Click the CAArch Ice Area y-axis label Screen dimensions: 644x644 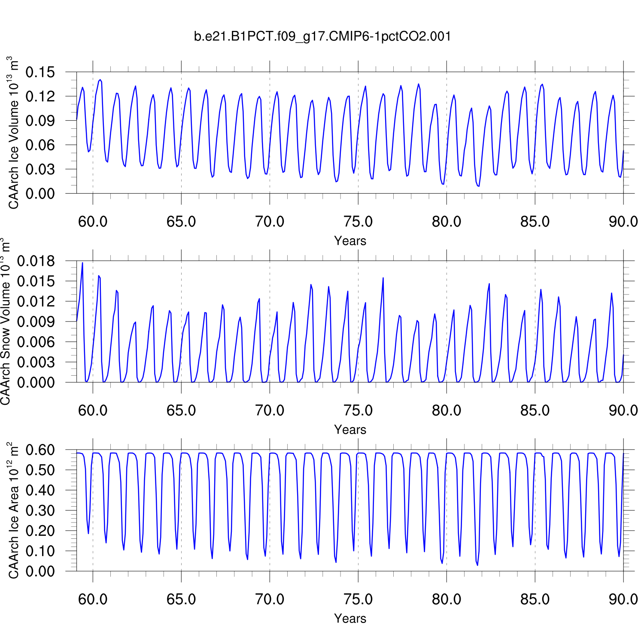click(x=14, y=511)
